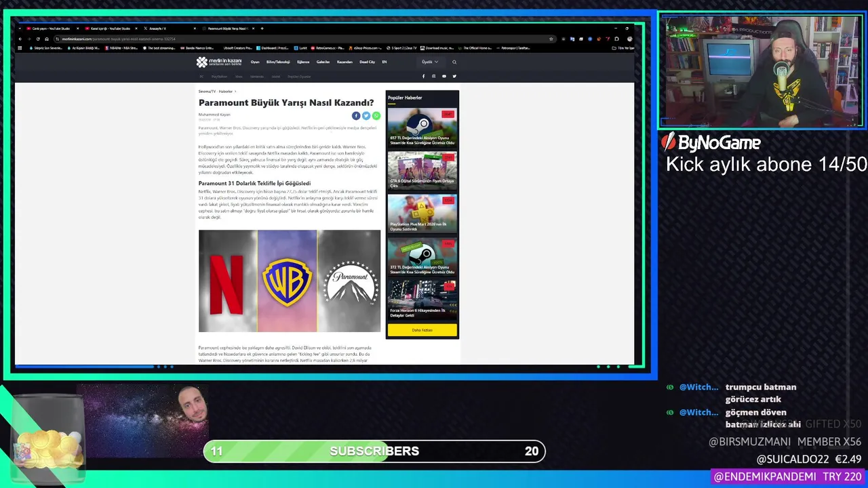This screenshot has width=868, height=488.
Task: Open the site search magnifier icon
Action: [454, 62]
